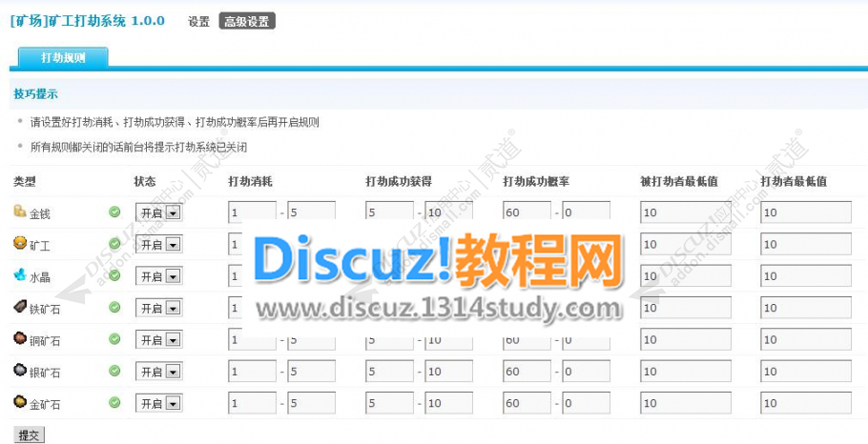Click 金矿石 打劫消耗 maximum field
The width and height of the screenshot is (868, 444).
[x=311, y=403]
